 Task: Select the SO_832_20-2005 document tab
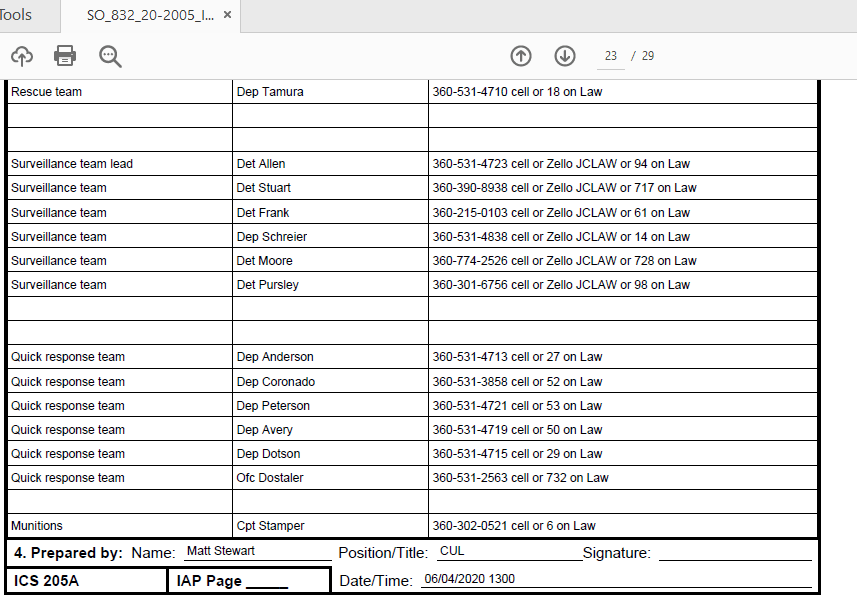point(150,15)
